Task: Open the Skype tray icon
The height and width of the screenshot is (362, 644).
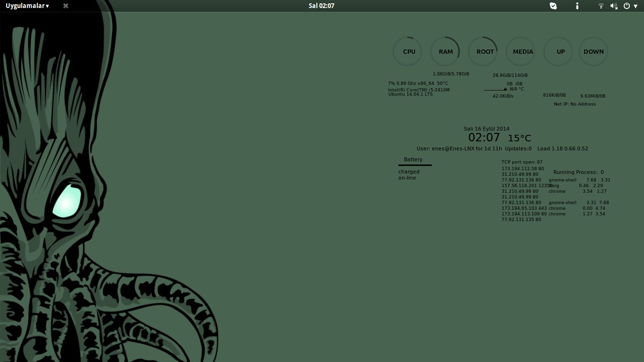Action: point(553,6)
